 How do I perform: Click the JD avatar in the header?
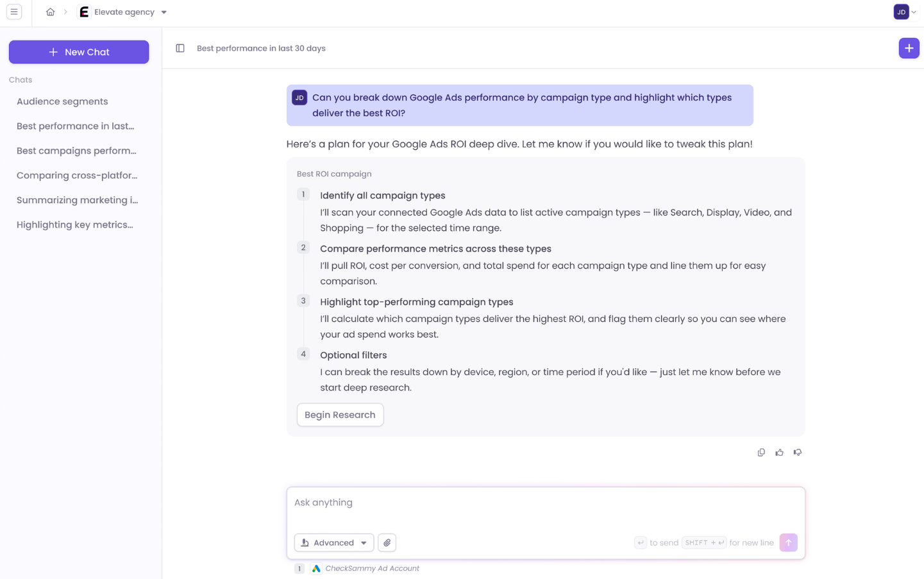pyautogui.click(x=901, y=12)
